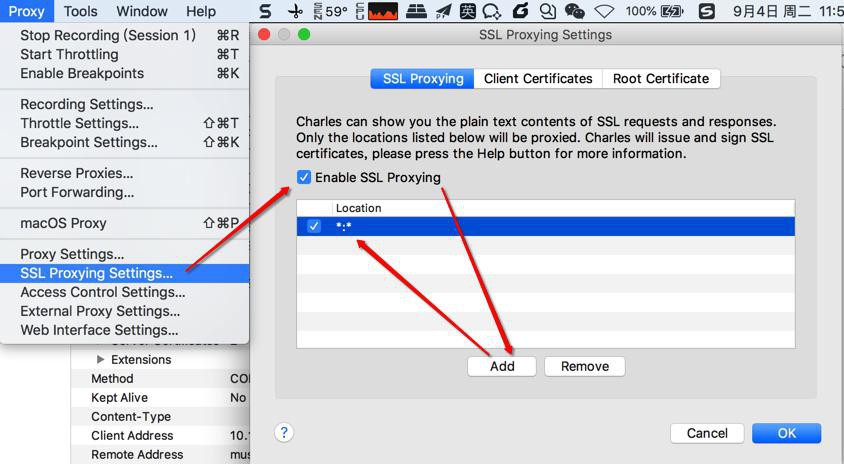Viewport: 844px width, 464px height.
Task: Click the battery status icon
Action: pyautogui.click(x=672, y=11)
